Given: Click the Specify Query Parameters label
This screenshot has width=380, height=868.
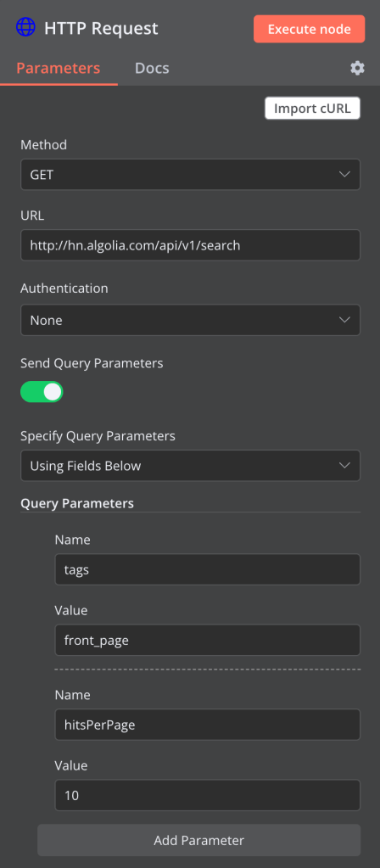Looking at the screenshot, I should [98, 435].
